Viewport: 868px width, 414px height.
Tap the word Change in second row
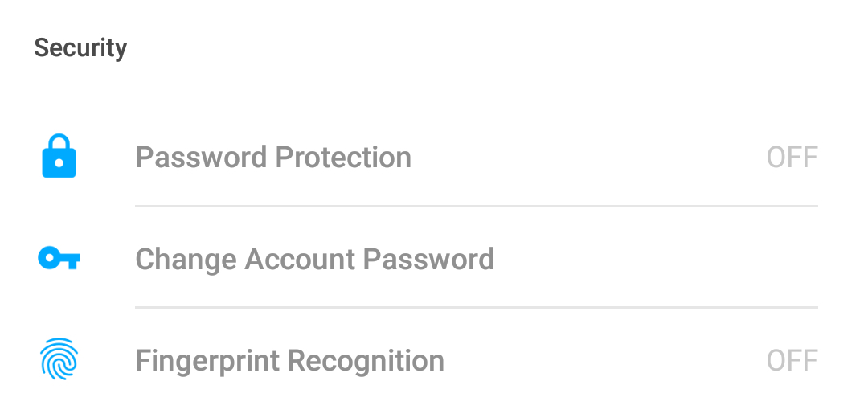click(x=186, y=259)
